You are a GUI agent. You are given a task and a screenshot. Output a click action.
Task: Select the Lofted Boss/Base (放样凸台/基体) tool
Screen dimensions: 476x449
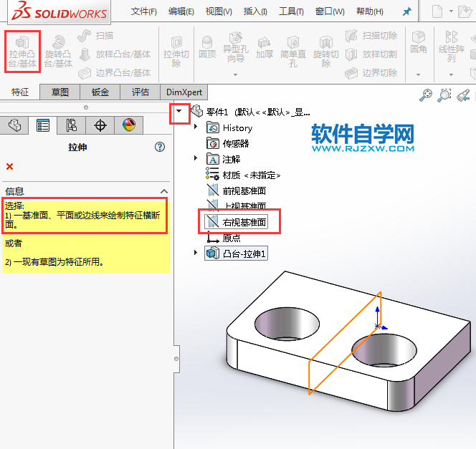(x=115, y=54)
